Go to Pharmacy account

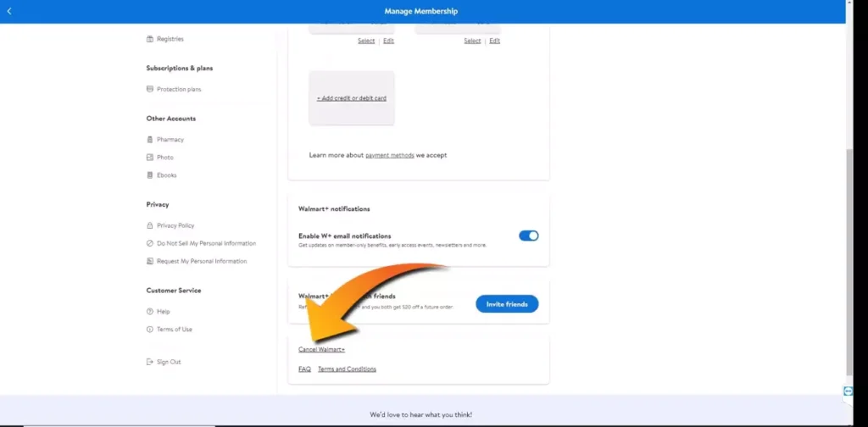coord(170,140)
